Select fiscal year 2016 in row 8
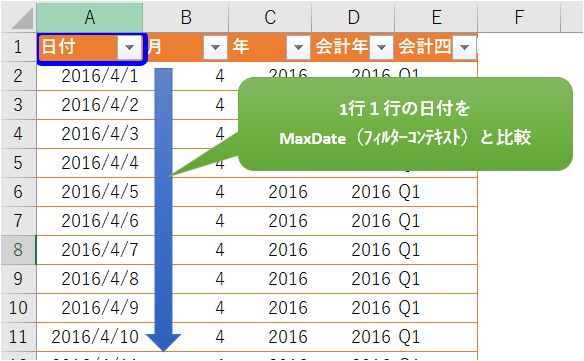 point(353,250)
